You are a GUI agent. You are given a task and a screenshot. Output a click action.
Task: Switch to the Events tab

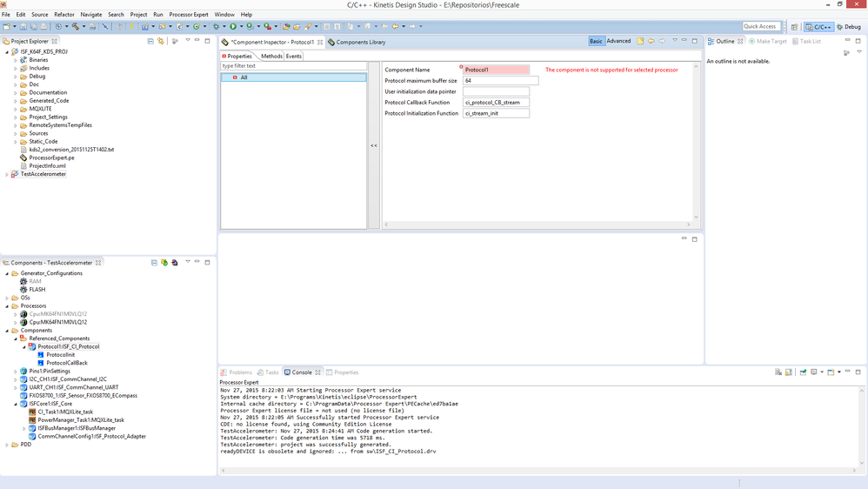[x=293, y=56]
